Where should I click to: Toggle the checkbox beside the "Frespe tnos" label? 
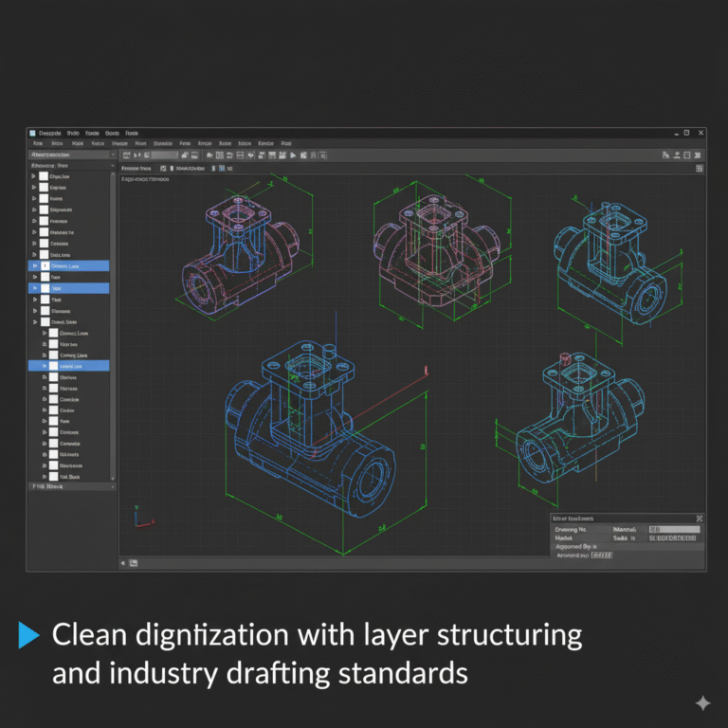coord(163,168)
